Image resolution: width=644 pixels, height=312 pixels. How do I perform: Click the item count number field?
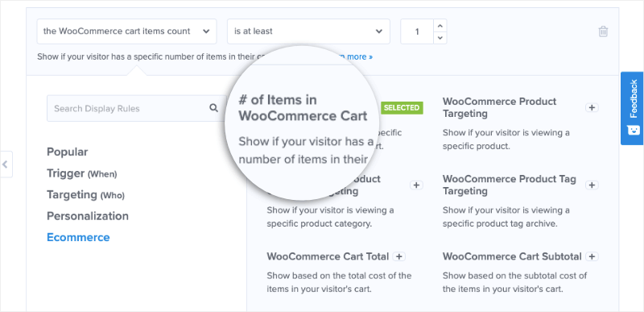(417, 31)
